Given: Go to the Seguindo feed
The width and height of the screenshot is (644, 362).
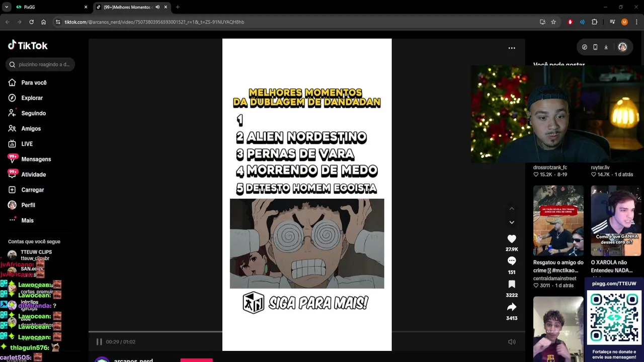Looking at the screenshot, I should click(x=33, y=113).
